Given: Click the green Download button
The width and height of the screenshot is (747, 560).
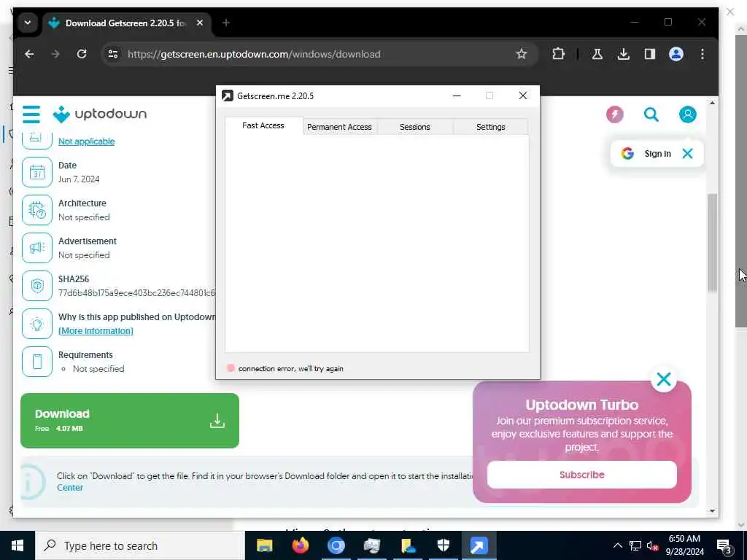Looking at the screenshot, I should [x=130, y=421].
